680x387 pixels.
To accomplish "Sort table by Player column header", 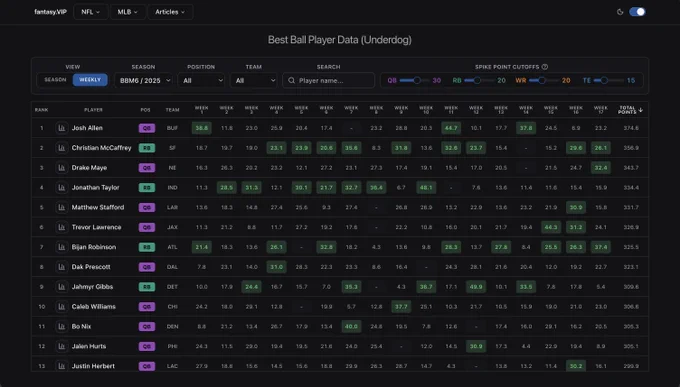I will (x=93, y=110).
